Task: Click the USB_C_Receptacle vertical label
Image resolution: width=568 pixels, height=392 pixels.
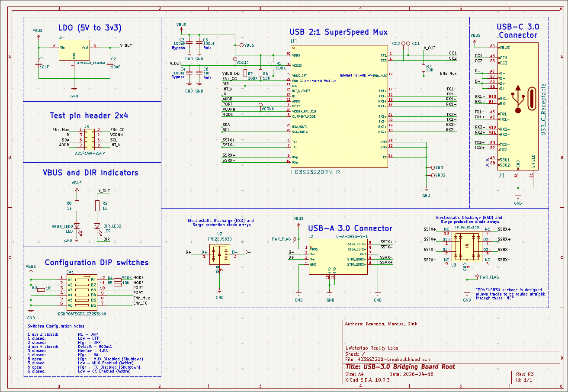Action: point(543,109)
